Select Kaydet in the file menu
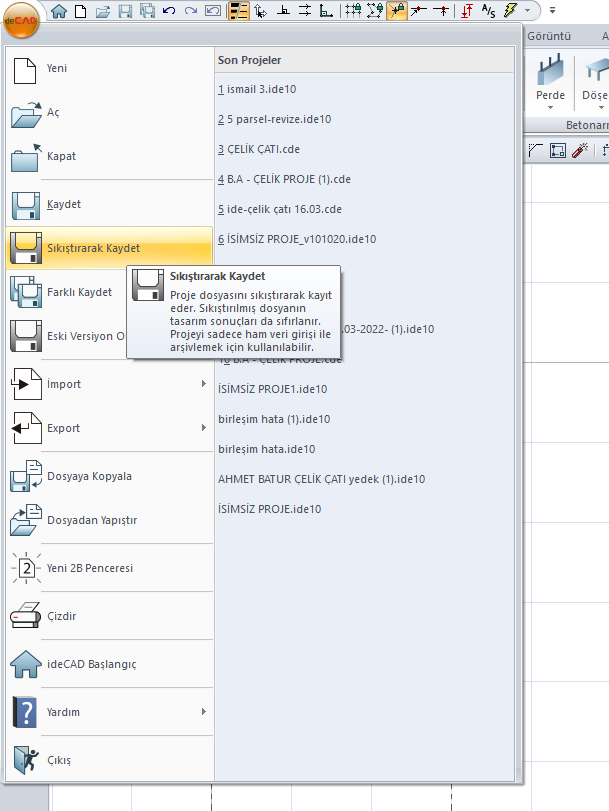The width and height of the screenshot is (609, 811). coord(109,205)
